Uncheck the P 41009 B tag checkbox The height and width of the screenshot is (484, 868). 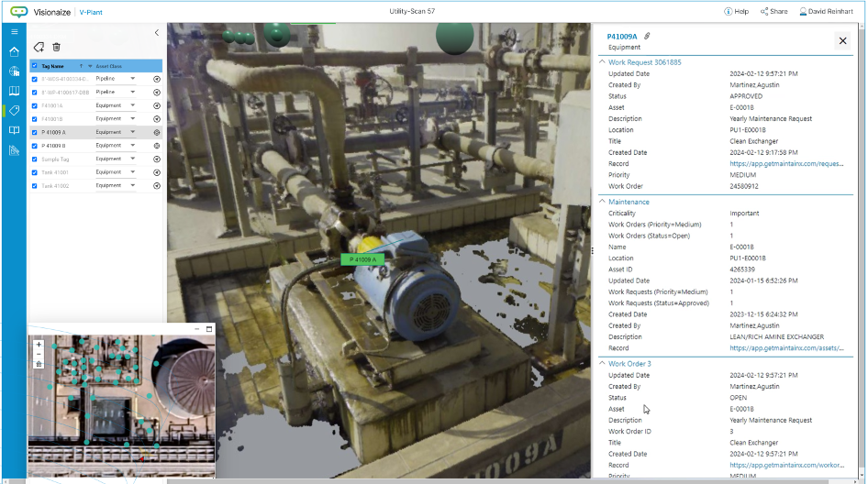[x=35, y=146]
